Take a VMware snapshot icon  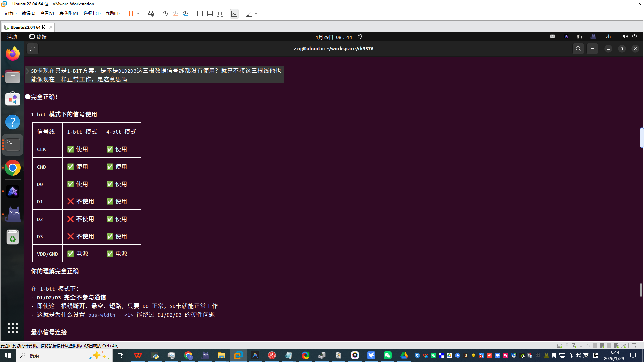[x=165, y=14]
